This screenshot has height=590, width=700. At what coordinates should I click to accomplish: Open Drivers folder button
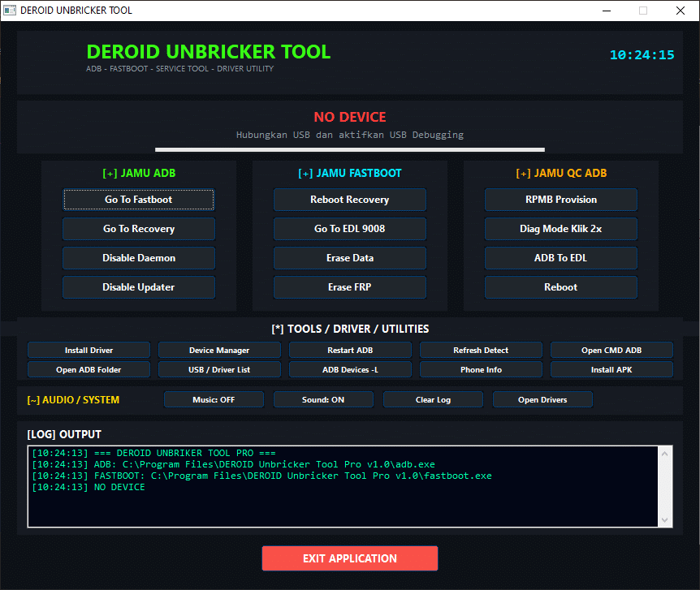tap(542, 399)
